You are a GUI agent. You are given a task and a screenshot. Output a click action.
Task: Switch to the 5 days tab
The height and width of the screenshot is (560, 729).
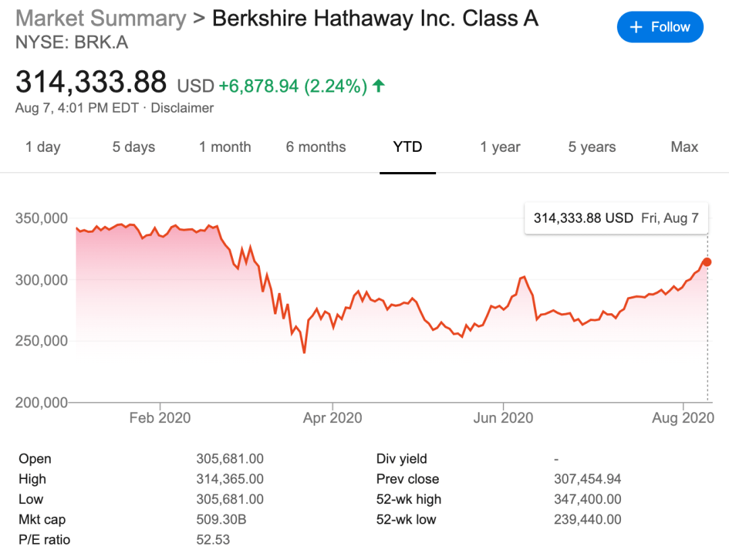click(134, 147)
